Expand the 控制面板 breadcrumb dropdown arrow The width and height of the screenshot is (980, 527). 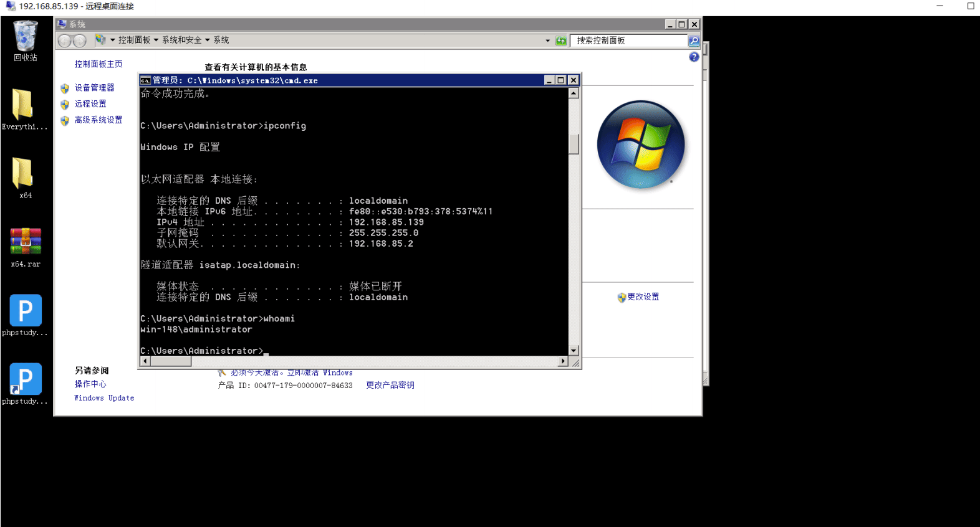tap(156, 40)
